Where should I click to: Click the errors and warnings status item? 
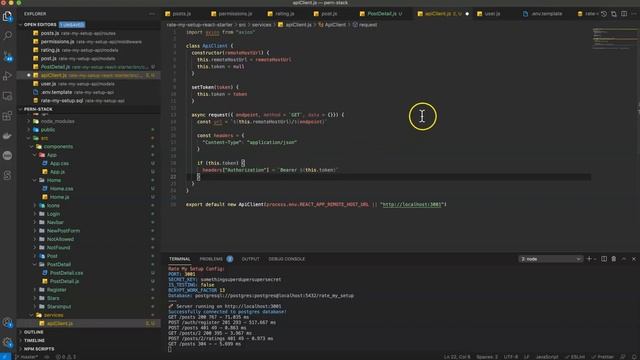click(66, 357)
